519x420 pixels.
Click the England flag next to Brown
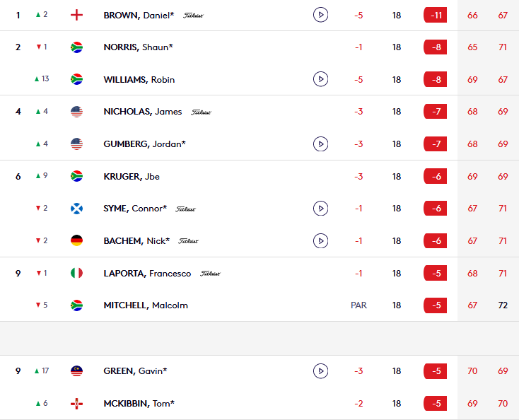(x=76, y=15)
